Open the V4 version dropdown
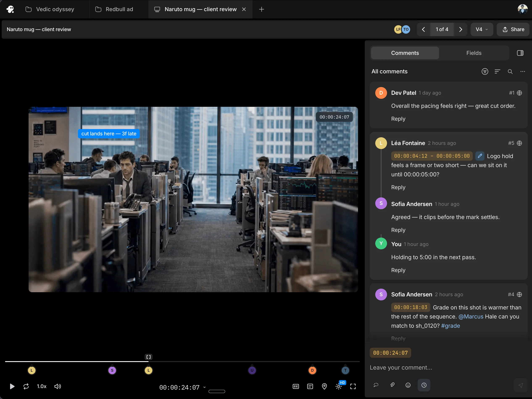 coord(482,29)
